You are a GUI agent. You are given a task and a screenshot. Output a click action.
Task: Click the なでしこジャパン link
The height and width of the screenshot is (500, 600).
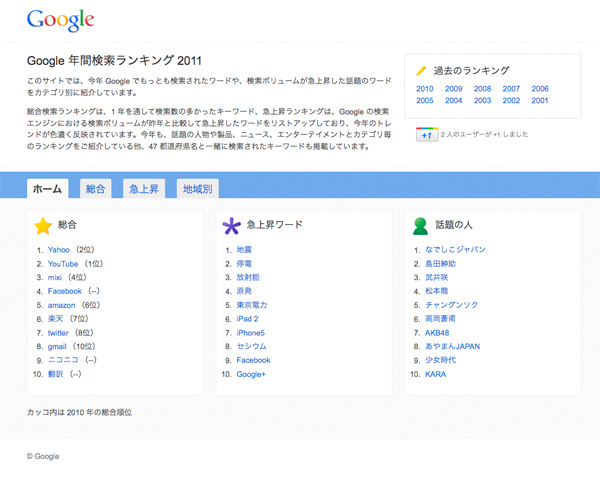pos(455,250)
